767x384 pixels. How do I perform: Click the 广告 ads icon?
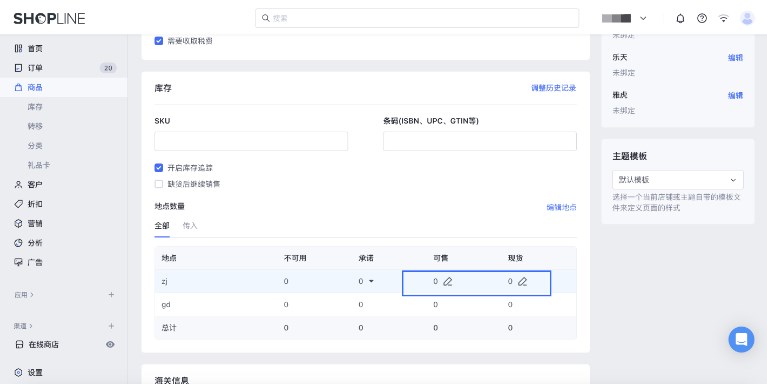pos(19,262)
